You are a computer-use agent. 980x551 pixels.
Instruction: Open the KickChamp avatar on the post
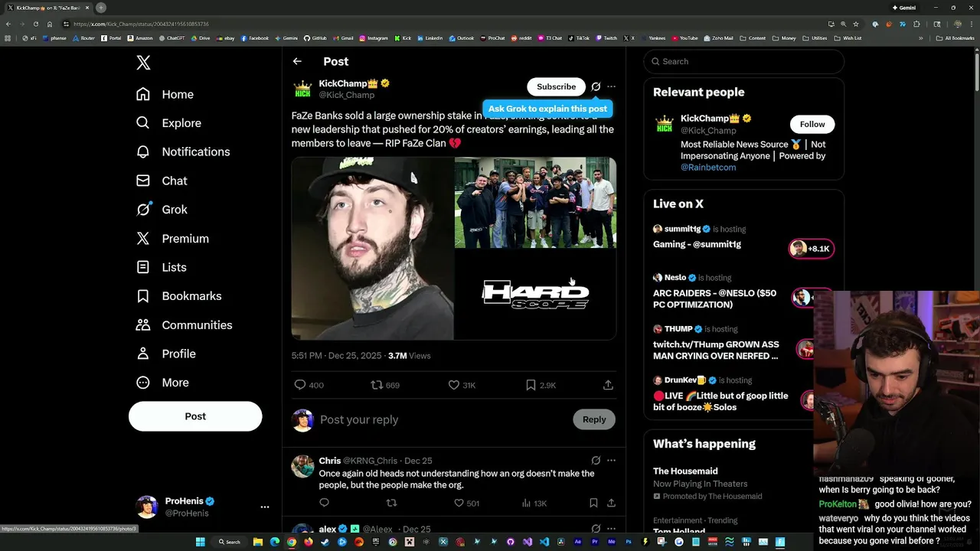(x=302, y=89)
